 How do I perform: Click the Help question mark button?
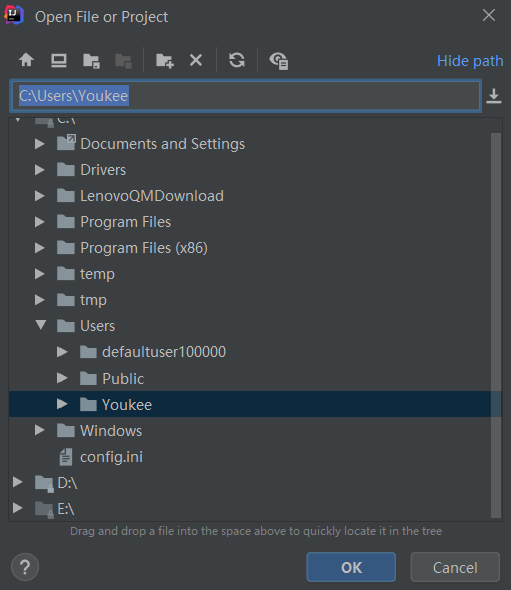coord(25,567)
